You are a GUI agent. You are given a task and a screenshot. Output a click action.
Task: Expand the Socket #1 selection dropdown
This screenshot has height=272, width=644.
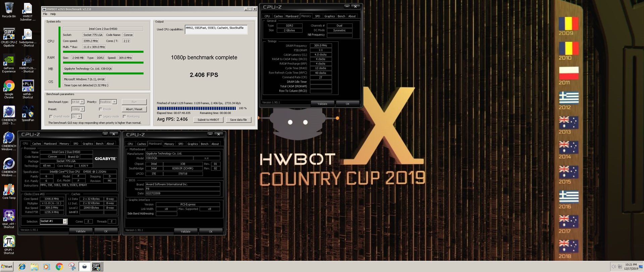[53, 221]
